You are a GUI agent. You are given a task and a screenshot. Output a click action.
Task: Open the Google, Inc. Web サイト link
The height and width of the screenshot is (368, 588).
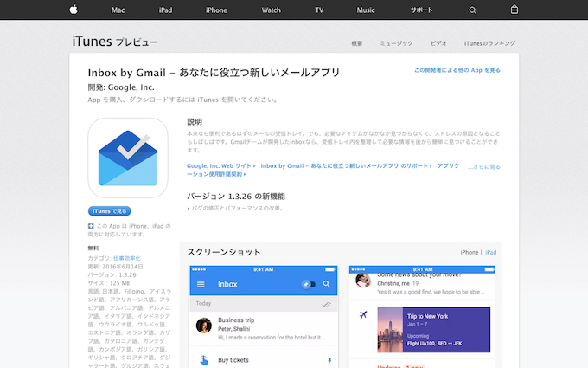[x=221, y=165]
